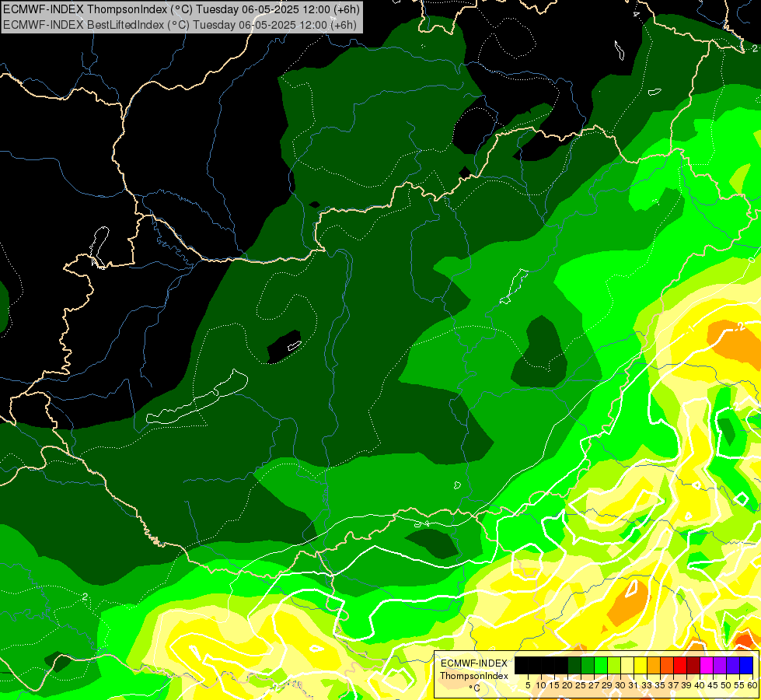Click the legend tick value 60

[x=752, y=685]
